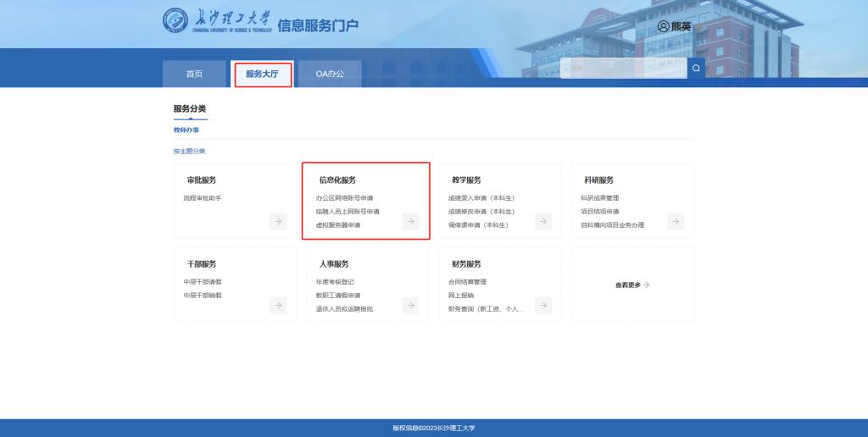Open 审批服务 card arrow icon
Screen dimensions: 868x437
click(278, 221)
